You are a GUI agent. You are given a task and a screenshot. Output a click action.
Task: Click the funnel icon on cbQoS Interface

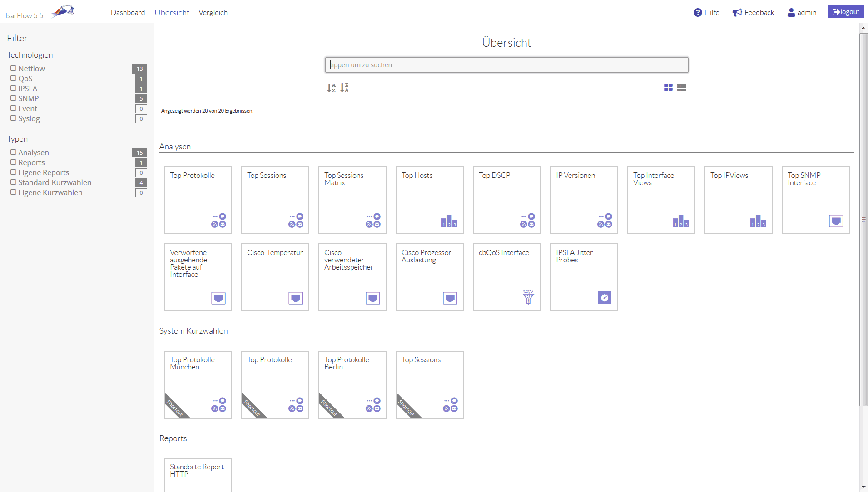528,298
